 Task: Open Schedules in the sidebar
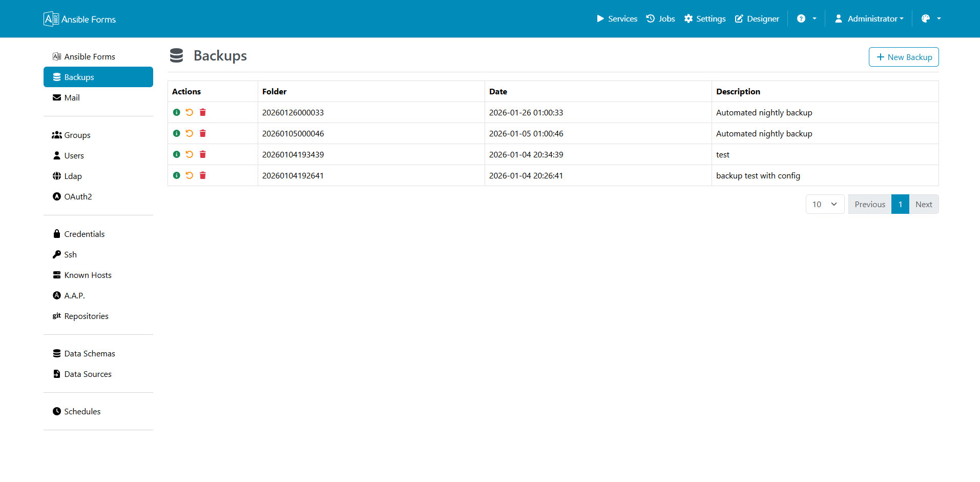pos(98,411)
